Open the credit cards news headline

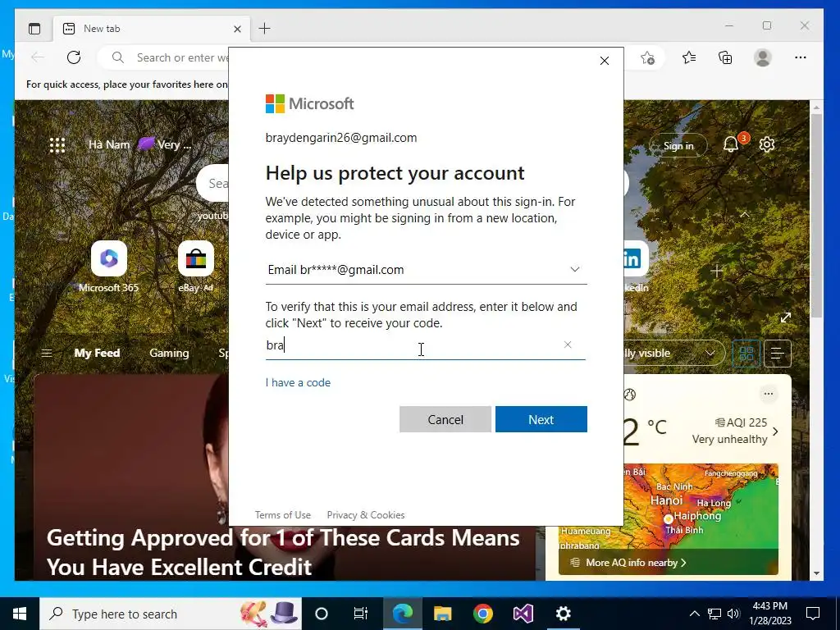pyautogui.click(x=283, y=552)
